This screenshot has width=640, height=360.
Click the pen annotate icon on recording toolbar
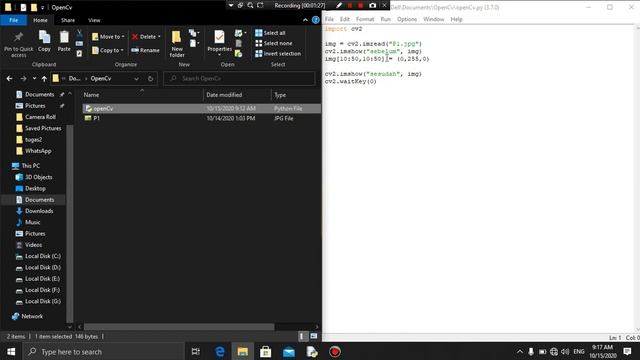(x=339, y=5)
